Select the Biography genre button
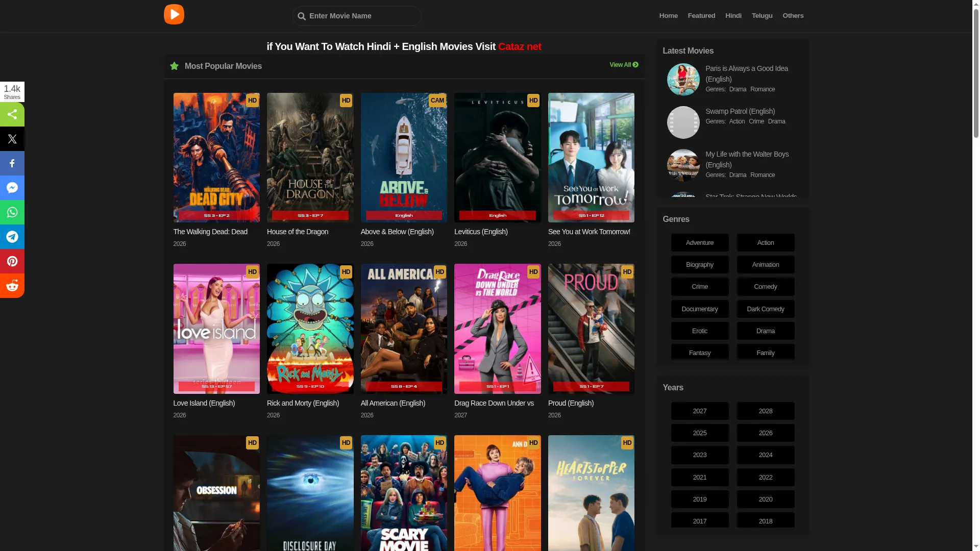Screen dimensions: 980x551 coord(700,265)
